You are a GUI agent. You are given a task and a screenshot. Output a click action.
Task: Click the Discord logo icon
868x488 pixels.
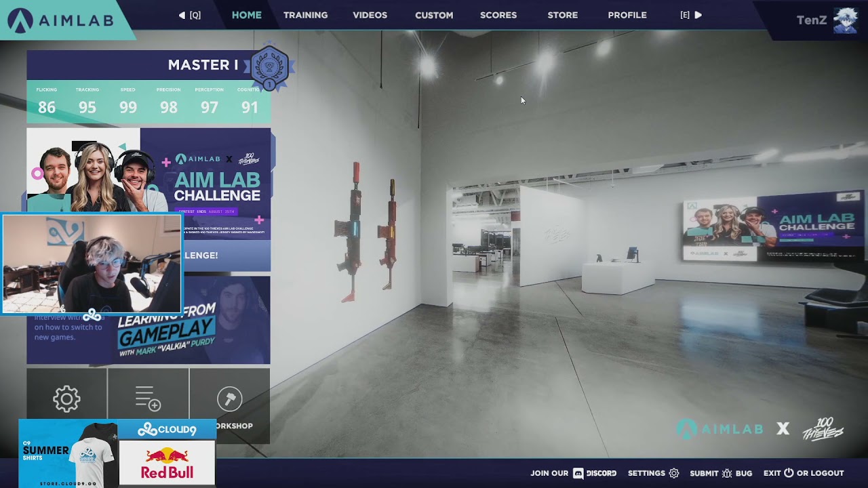point(578,473)
